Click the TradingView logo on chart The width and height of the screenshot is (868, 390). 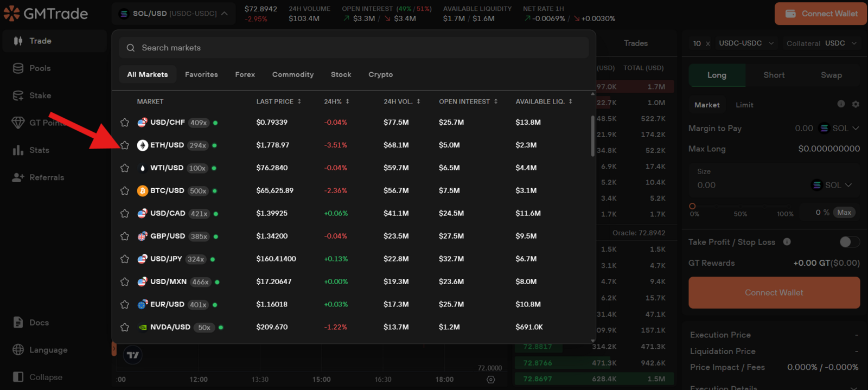point(133,355)
